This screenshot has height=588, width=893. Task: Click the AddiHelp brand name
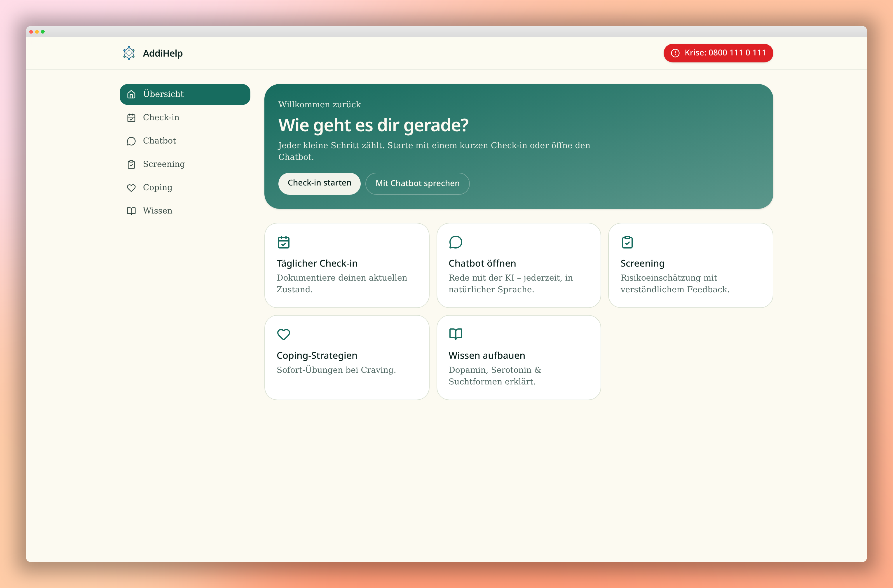pyautogui.click(x=163, y=53)
